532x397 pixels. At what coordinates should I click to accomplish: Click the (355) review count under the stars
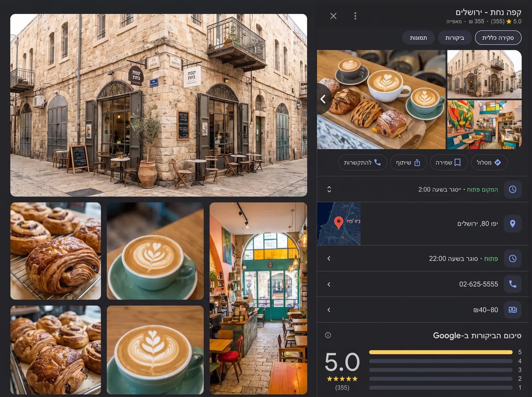pyautogui.click(x=342, y=387)
